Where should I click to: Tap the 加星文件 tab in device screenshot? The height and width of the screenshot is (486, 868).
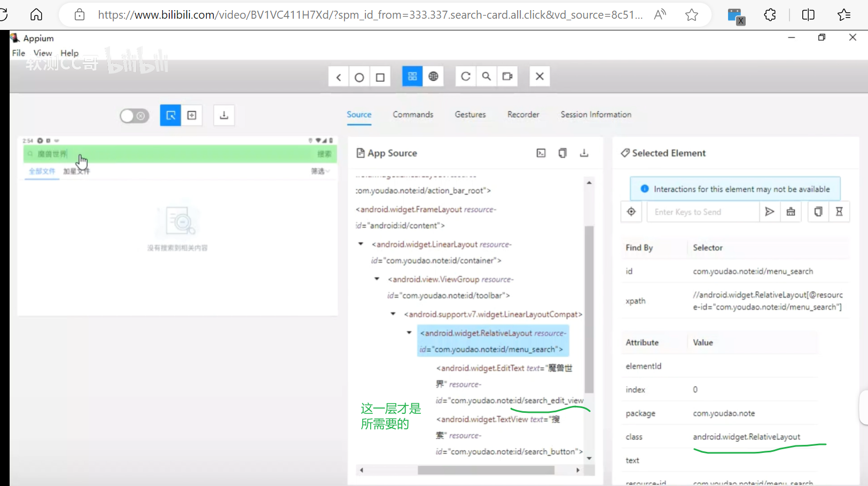[76, 171]
